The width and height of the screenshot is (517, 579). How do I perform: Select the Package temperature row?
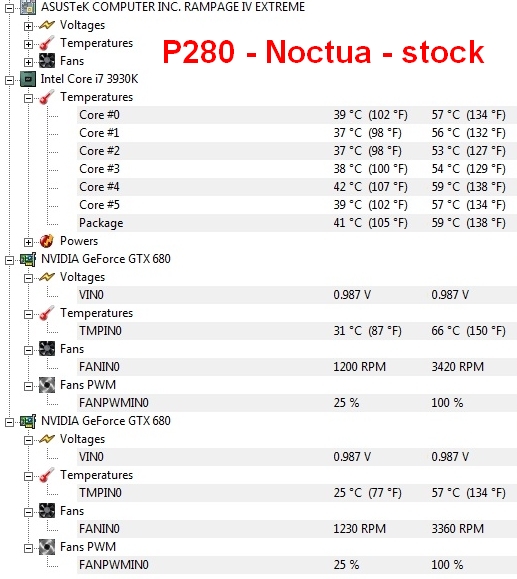[x=297, y=223]
